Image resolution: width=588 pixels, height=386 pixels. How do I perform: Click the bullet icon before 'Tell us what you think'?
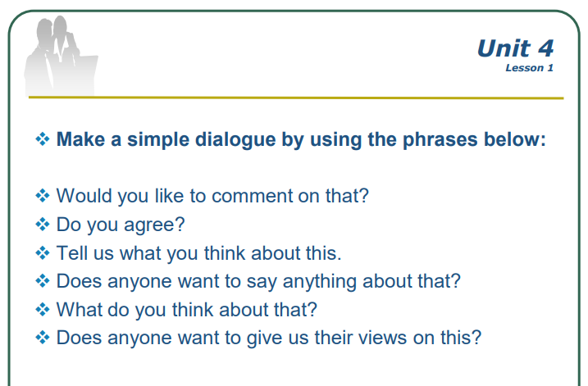pyautogui.click(x=43, y=253)
